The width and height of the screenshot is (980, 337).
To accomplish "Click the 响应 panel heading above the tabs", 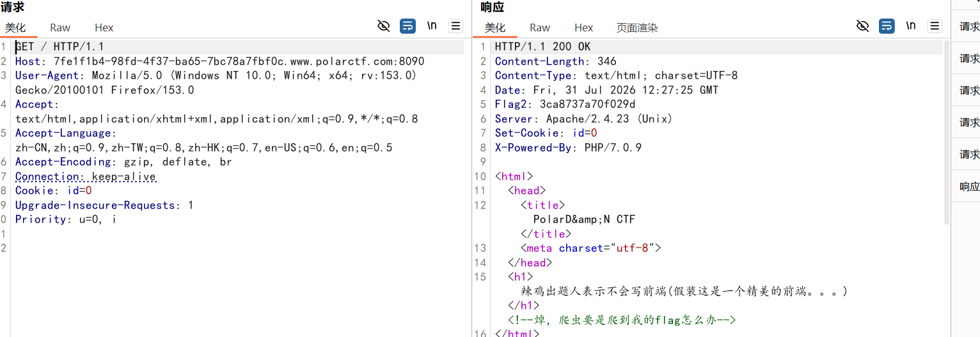I will tap(492, 8).
